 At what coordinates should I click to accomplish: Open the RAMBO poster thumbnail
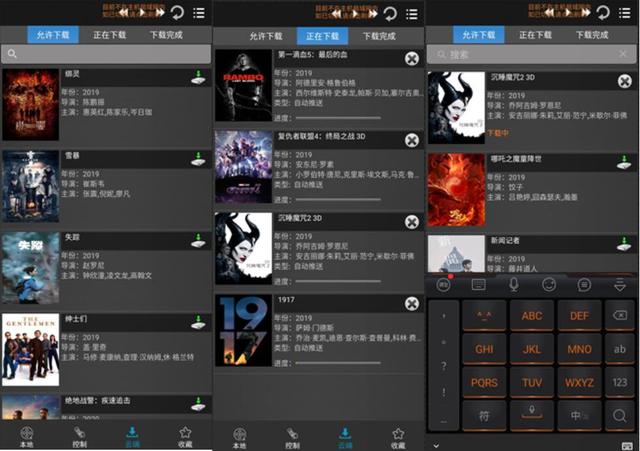click(244, 85)
